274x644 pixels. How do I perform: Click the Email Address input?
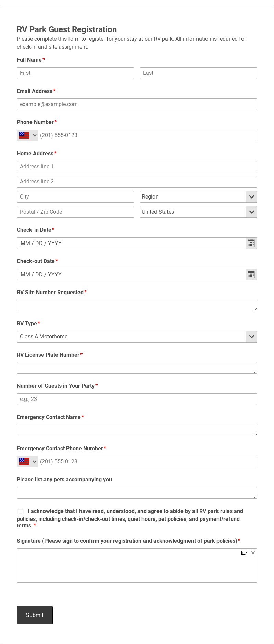137,104
